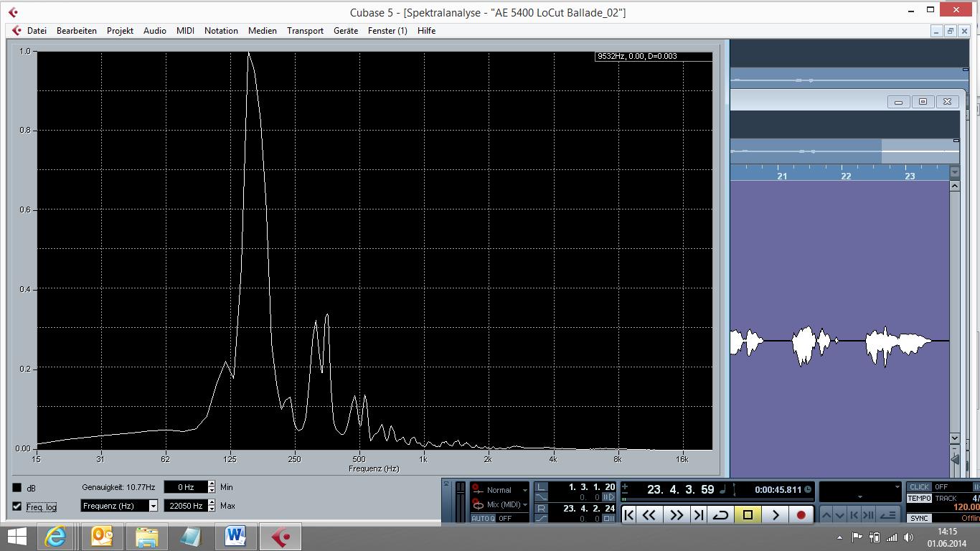Click the primary time display 23. 4. 3. 59
Viewport: 980px width, 551px height.
(x=680, y=489)
